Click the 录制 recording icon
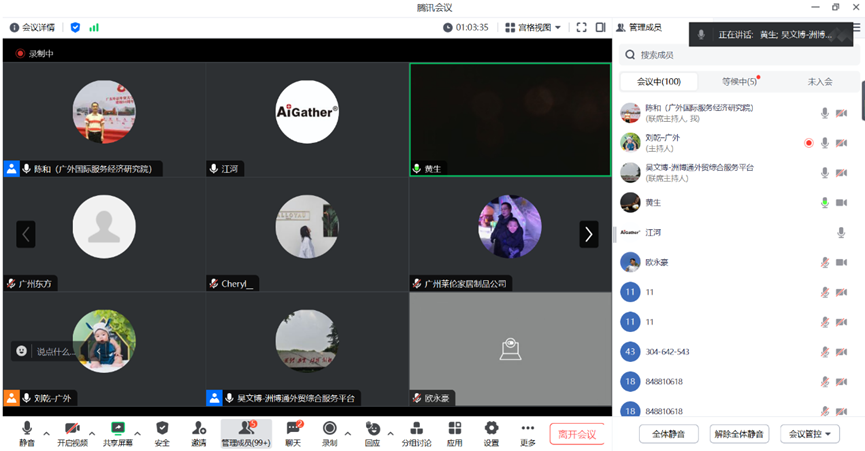The image size is (865, 451). click(329, 429)
